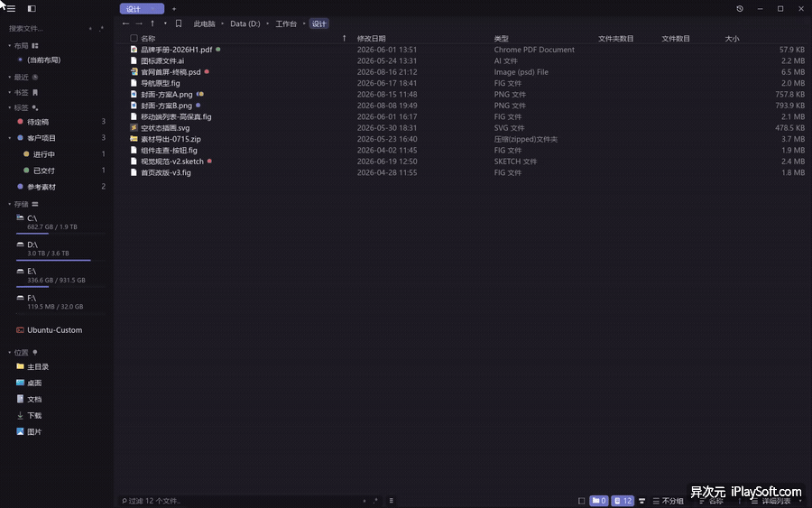Toggle the folders count 0 filter
Viewport: 812px width, 508px height.
tap(599, 501)
